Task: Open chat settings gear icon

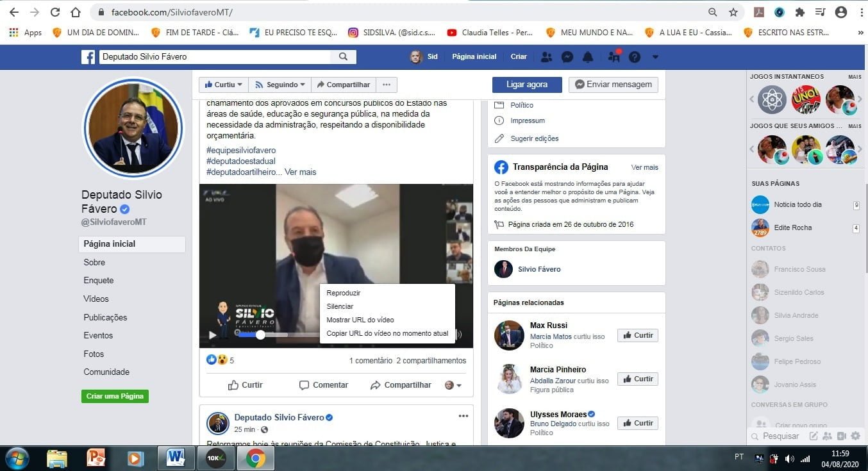Action: tap(855, 436)
